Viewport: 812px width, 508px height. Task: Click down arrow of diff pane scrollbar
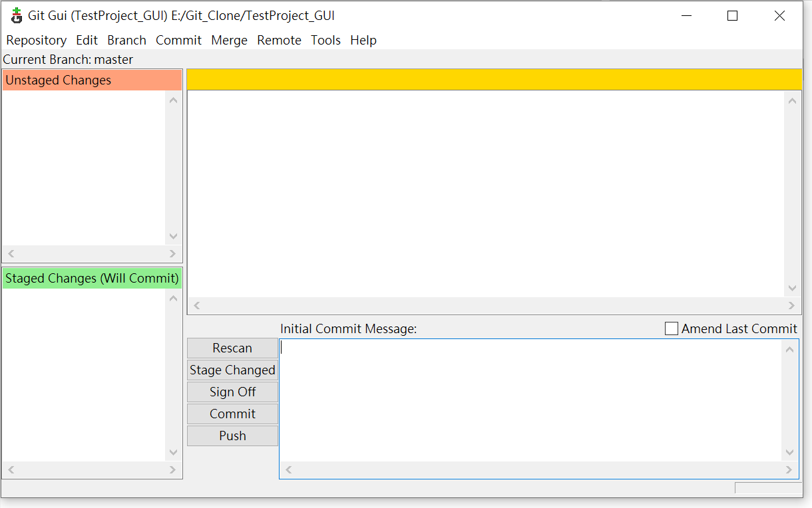[792, 288]
